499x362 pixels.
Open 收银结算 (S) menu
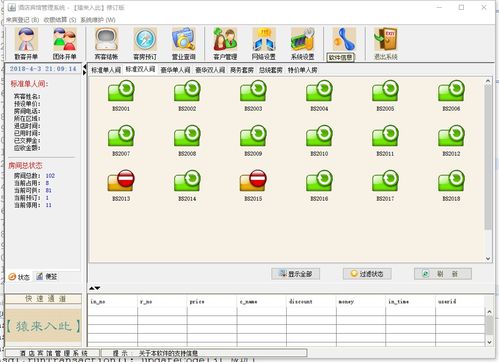coord(60,20)
